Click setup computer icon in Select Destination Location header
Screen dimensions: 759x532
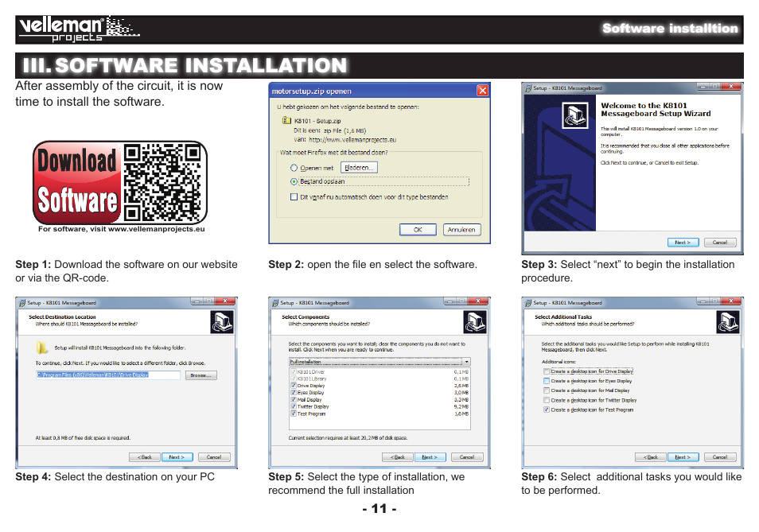222,321
